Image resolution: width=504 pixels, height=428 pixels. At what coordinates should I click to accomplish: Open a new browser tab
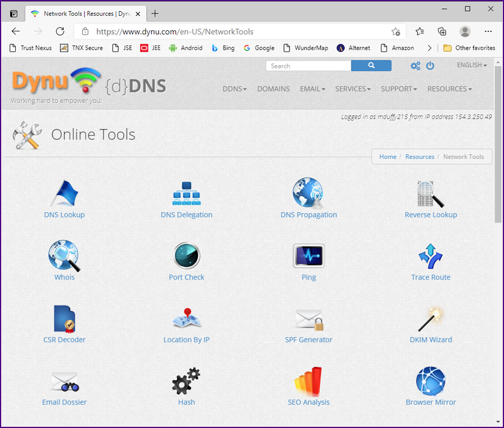pyautogui.click(x=155, y=13)
